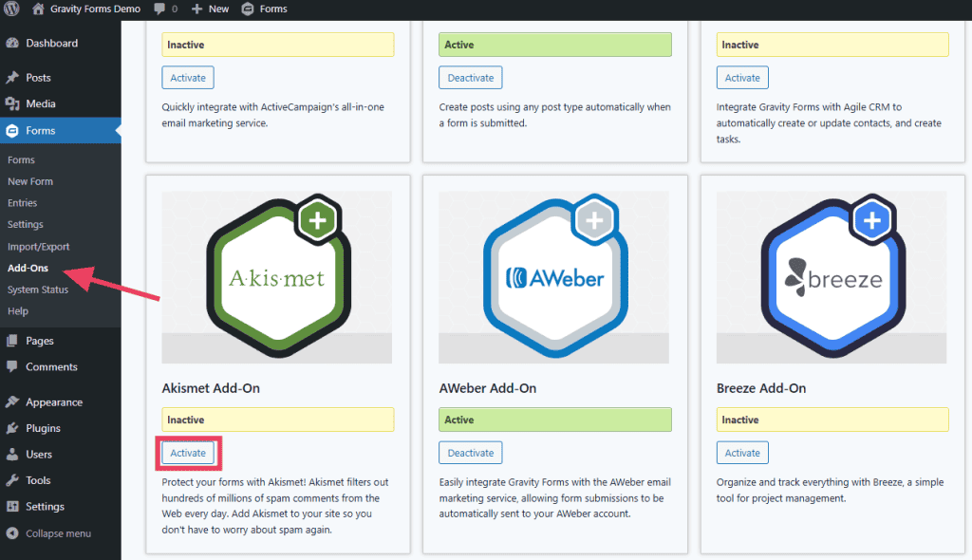Click the comment count 0 in admin bar
The width and height of the screenshot is (972, 560).
click(x=175, y=9)
